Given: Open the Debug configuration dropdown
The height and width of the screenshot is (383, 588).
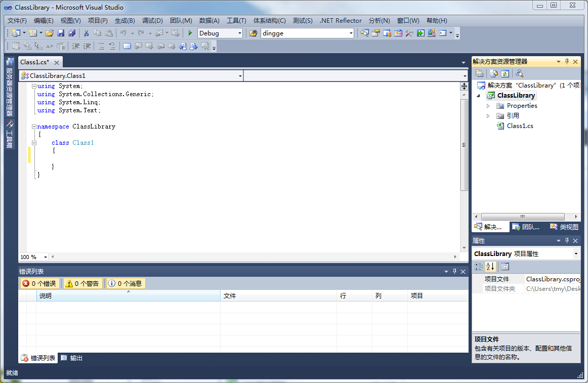Looking at the screenshot, I should [x=240, y=33].
